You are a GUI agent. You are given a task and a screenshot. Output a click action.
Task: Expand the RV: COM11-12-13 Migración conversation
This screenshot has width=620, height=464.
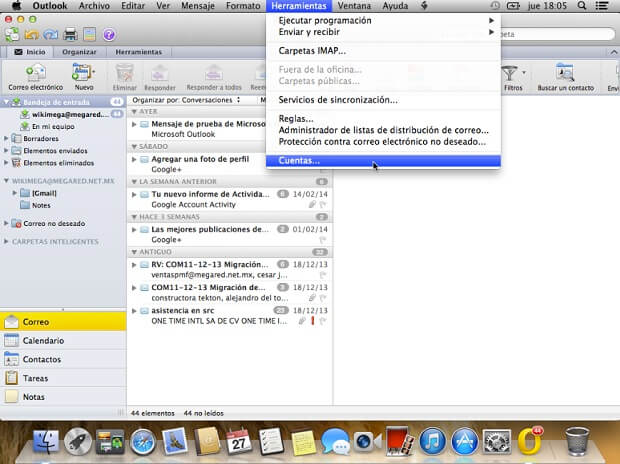[x=134, y=265]
